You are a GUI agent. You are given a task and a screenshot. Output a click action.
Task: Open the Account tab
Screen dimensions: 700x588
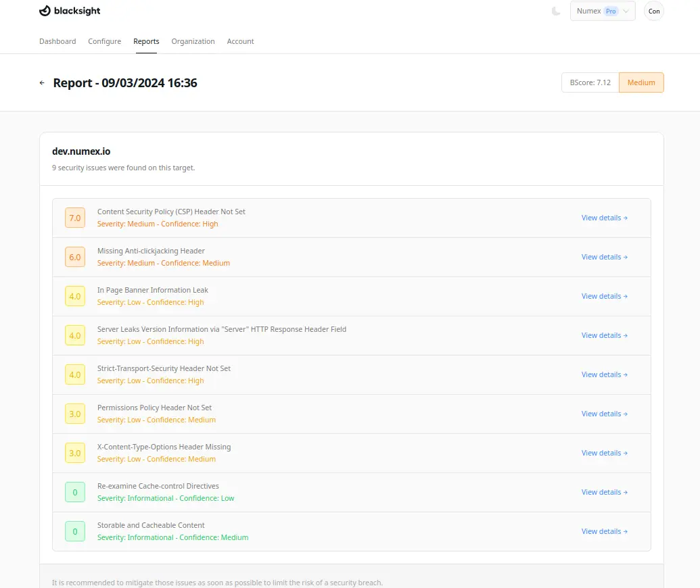click(x=240, y=41)
